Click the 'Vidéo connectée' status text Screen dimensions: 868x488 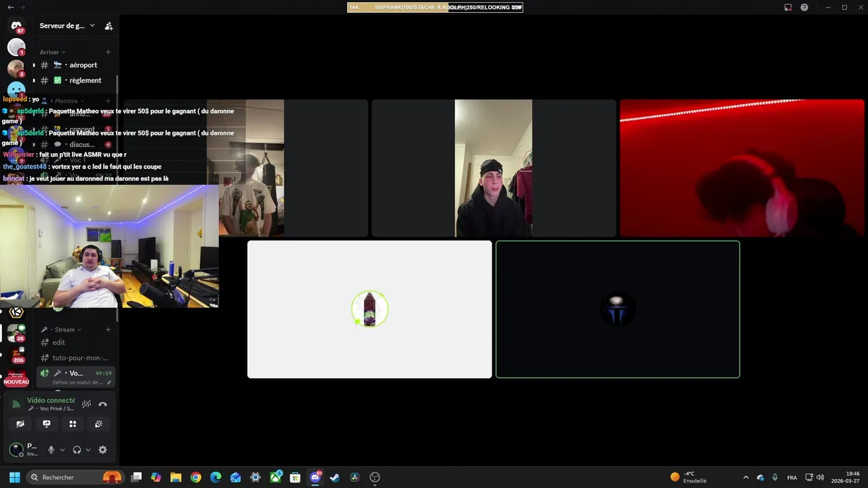click(51, 400)
